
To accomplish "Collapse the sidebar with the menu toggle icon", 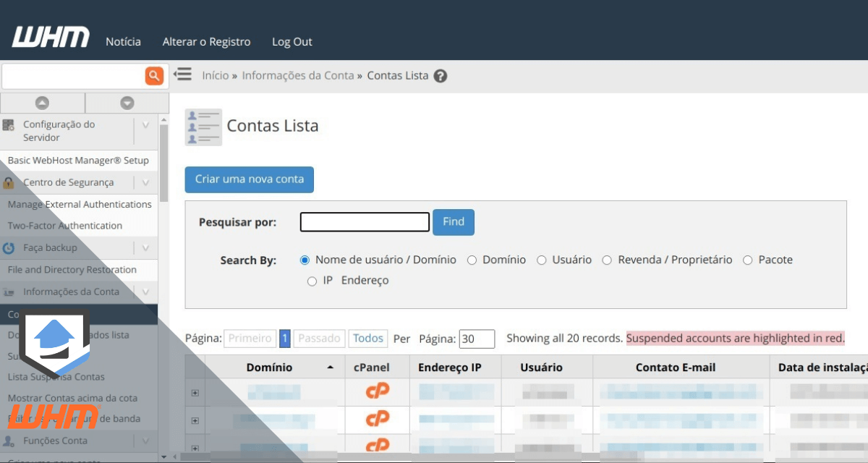I will pyautogui.click(x=183, y=75).
